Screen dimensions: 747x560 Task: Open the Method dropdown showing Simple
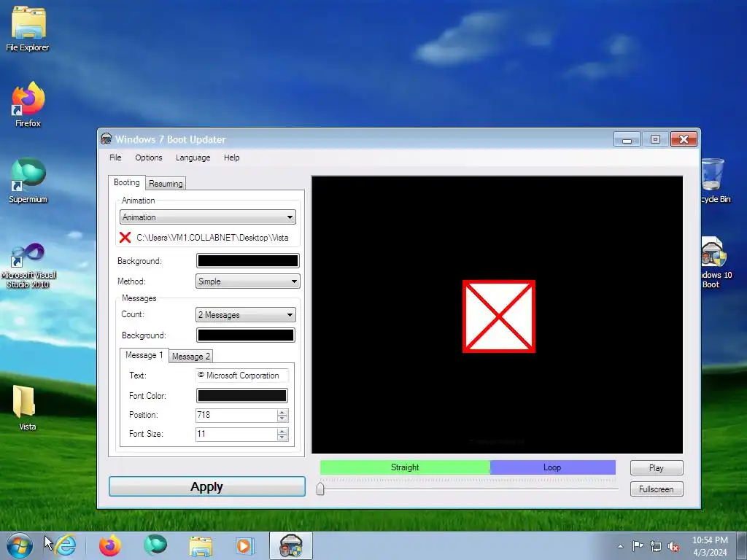tap(248, 281)
